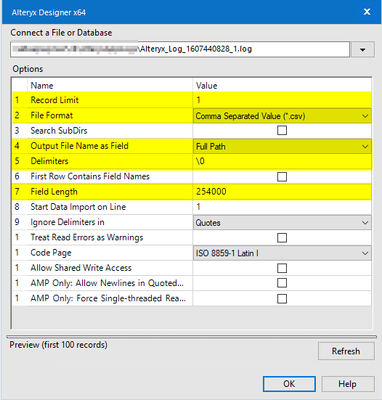382x400 pixels.
Task: Select the Ignore Delimiters in label
Action: point(67,222)
